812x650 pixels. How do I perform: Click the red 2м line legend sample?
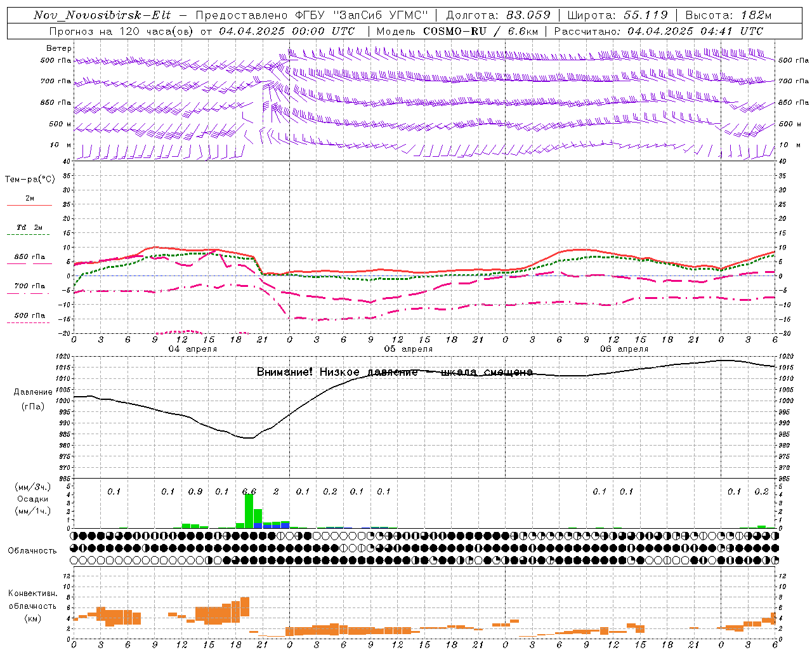point(29,205)
